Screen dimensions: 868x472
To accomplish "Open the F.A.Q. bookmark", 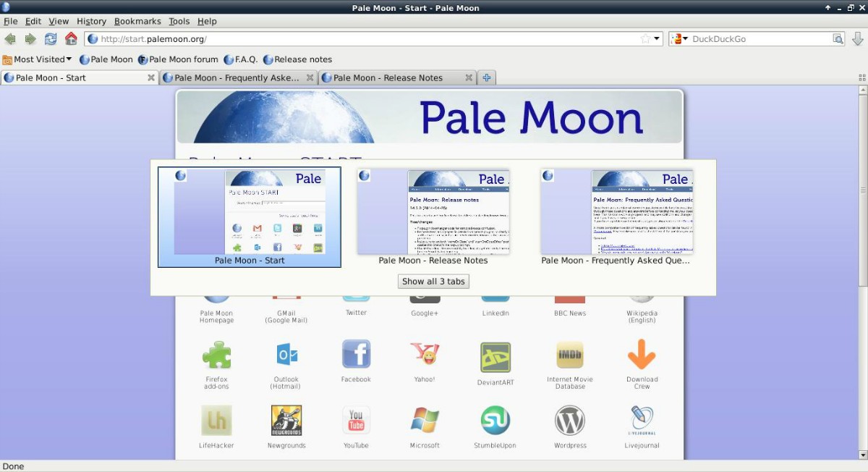I will (241, 59).
